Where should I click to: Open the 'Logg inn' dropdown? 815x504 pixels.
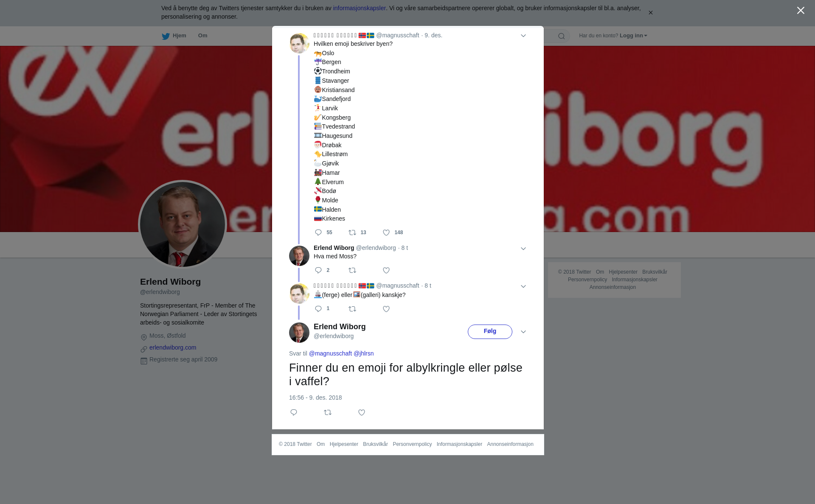tap(633, 36)
